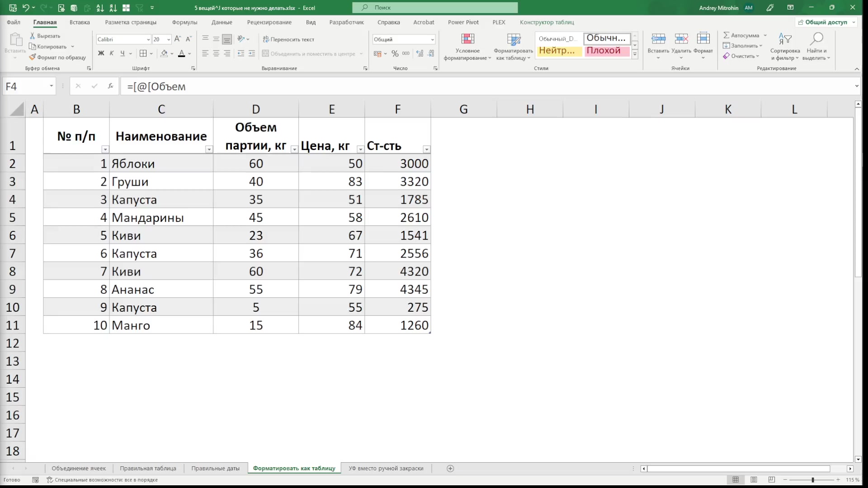Click the Thousands separator 000 icon
This screenshot has height=488, width=868.
406,53
